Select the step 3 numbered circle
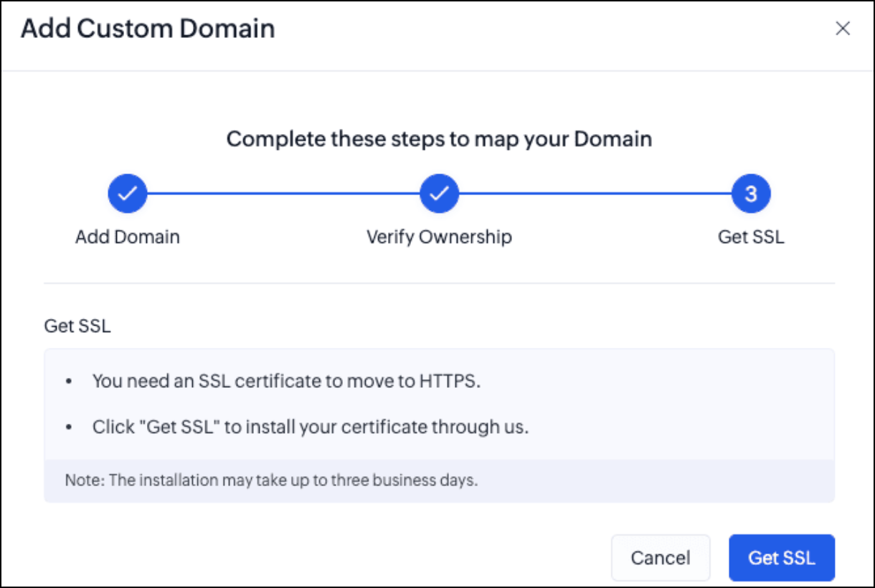875x588 pixels. [751, 194]
